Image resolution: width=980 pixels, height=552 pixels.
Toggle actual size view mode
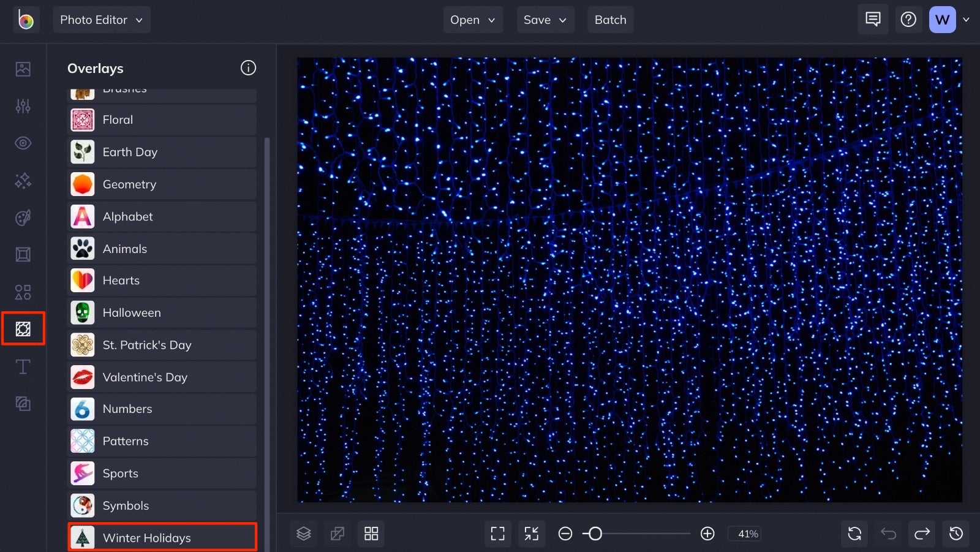tap(531, 533)
